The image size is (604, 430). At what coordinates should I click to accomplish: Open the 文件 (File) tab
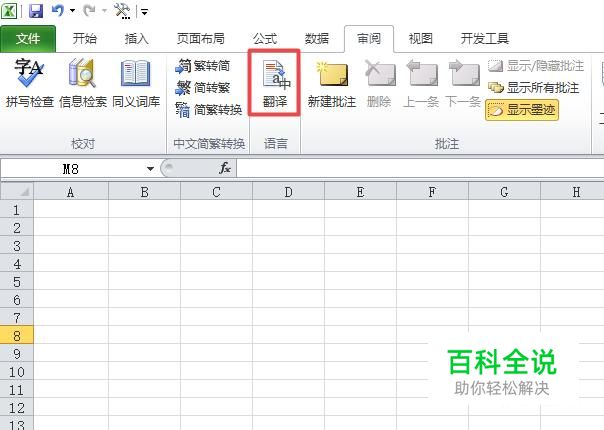pyautogui.click(x=28, y=39)
